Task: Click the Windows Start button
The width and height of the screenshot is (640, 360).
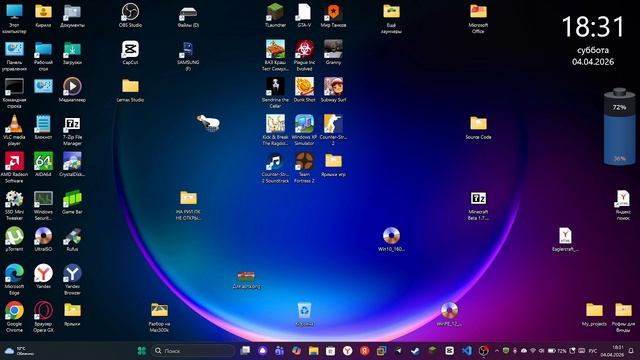Action: click(142, 351)
